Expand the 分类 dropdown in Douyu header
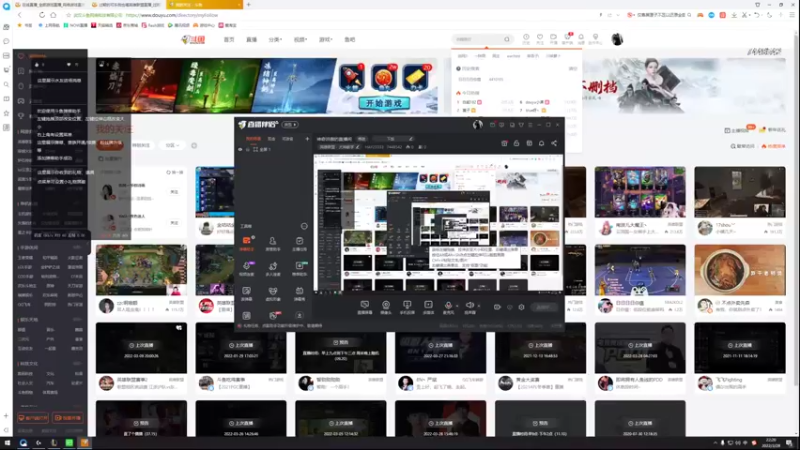The width and height of the screenshot is (800, 450). click(275, 39)
